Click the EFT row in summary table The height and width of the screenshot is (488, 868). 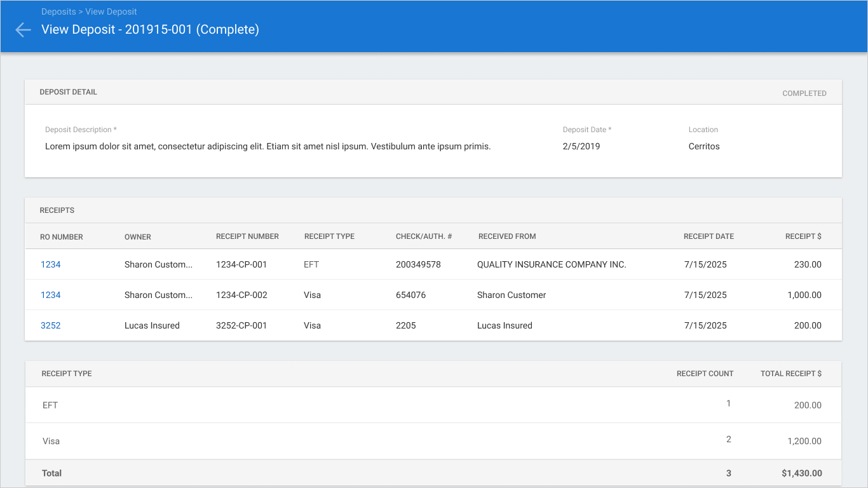click(x=433, y=405)
